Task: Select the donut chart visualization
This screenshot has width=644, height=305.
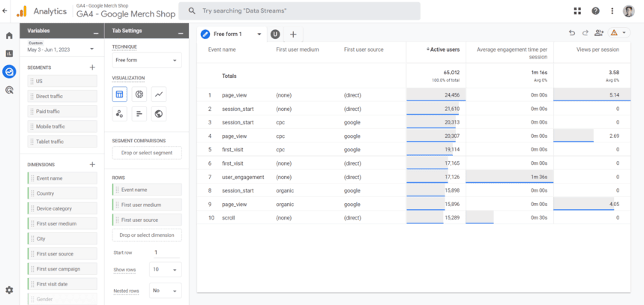Action: pyautogui.click(x=139, y=94)
